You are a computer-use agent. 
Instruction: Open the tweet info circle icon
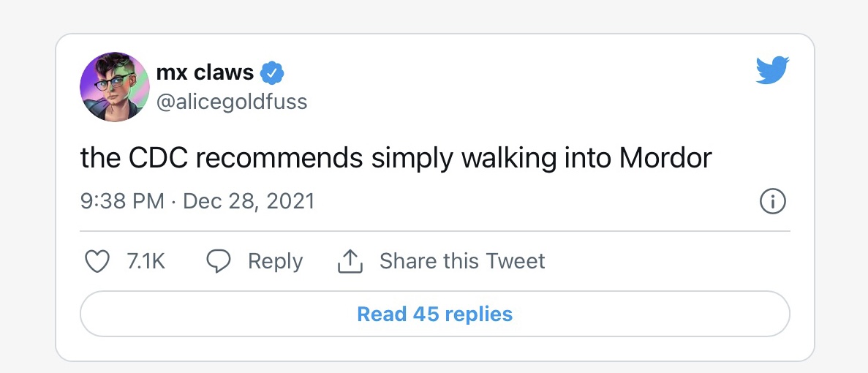[772, 201]
